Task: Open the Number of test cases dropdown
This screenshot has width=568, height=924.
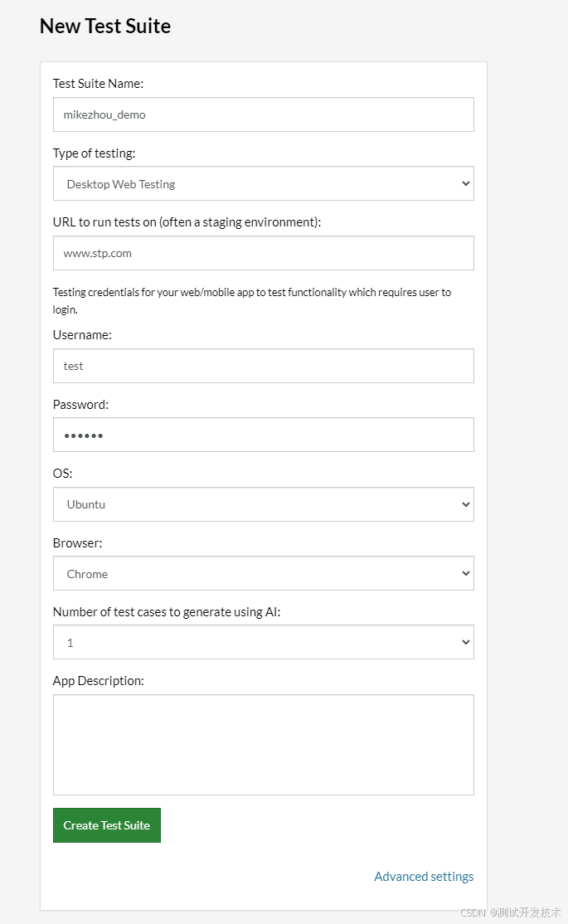Action: pyautogui.click(x=264, y=642)
